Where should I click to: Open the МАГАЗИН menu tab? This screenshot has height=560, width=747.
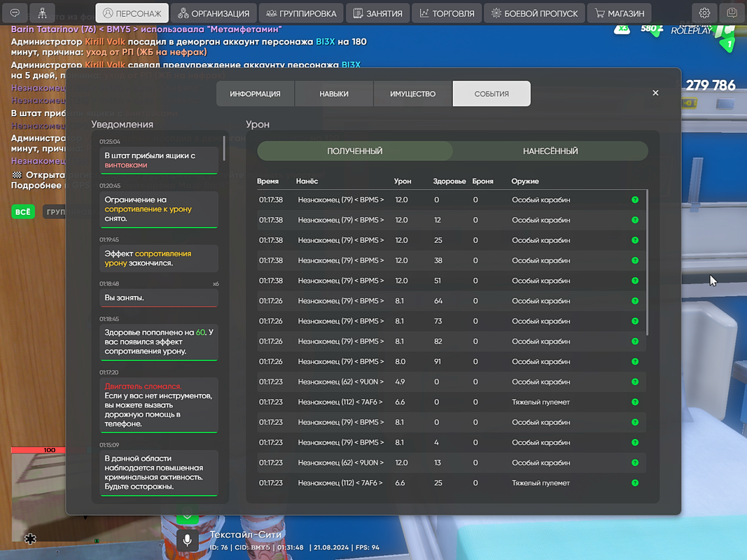point(620,13)
